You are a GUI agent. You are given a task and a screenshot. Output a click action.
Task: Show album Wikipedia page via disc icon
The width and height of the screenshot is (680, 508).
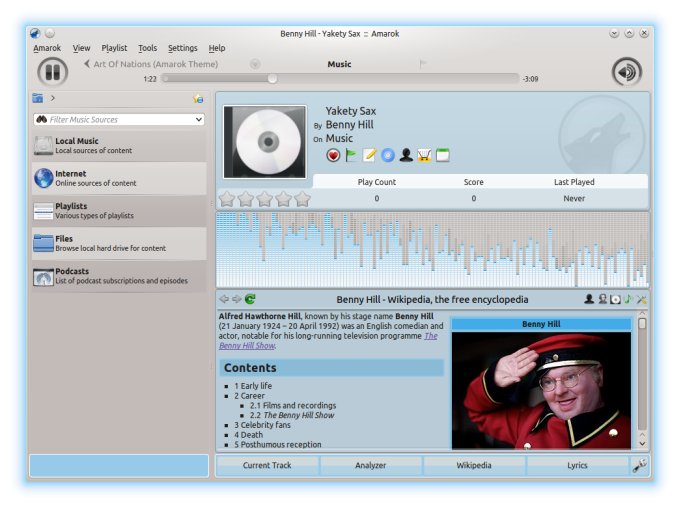click(615, 299)
